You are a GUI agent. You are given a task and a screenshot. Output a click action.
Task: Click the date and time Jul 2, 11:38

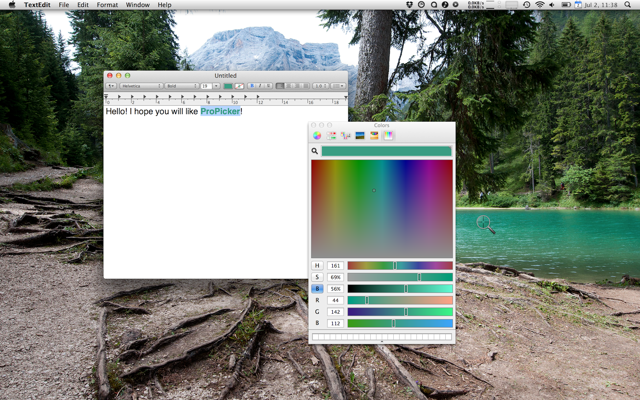pyautogui.click(x=600, y=5)
